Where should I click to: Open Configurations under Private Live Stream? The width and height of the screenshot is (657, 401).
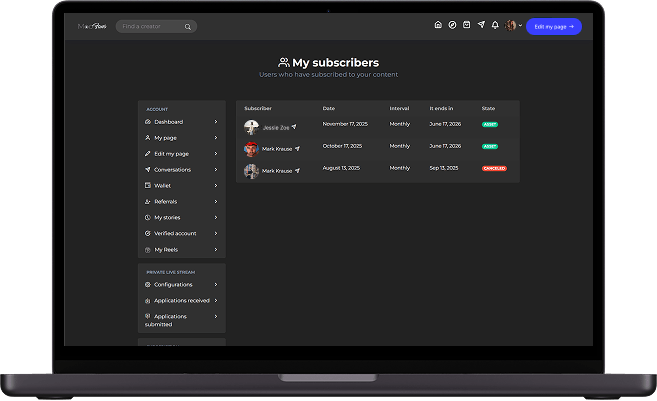(181, 285)
